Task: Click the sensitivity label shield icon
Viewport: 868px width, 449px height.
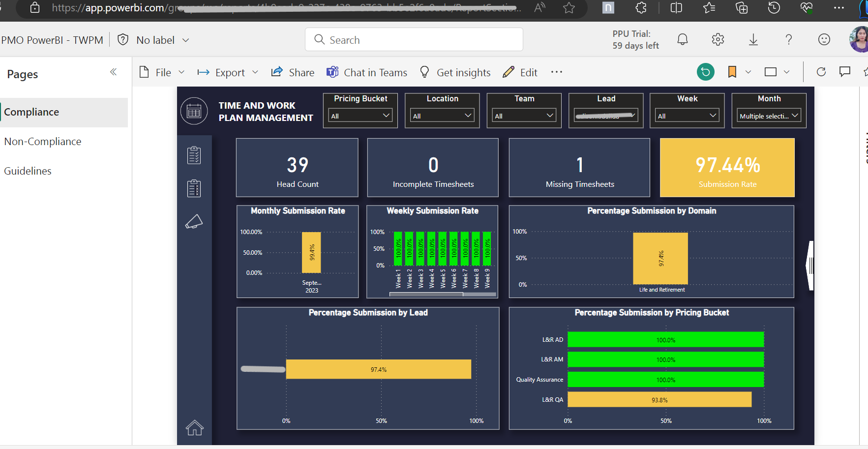Action: pos(123,40)
